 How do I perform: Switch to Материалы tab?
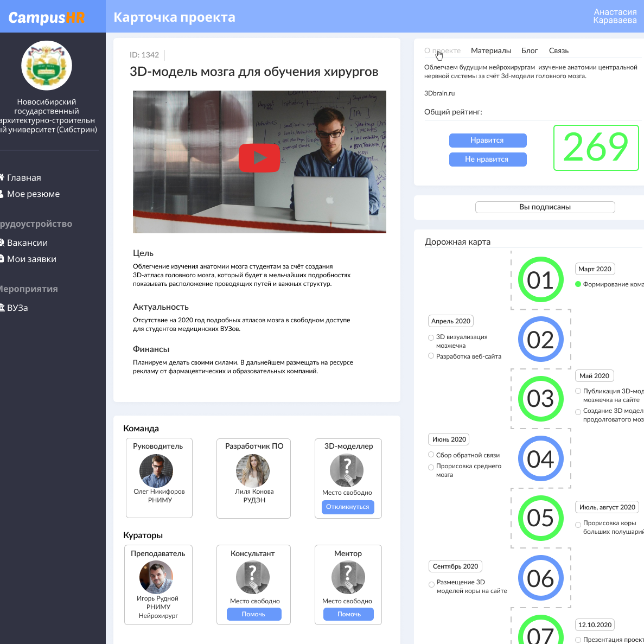[x=491, y=50]
